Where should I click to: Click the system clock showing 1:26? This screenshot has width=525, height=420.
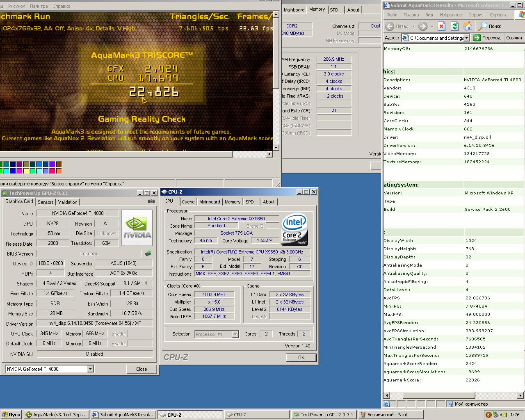click(x=515, y=415)
